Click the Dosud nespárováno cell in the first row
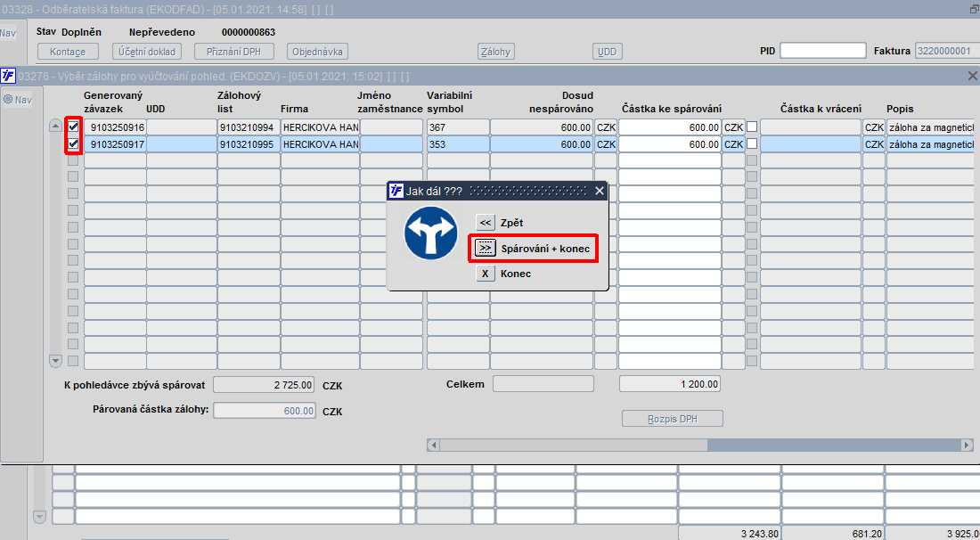Image resolution: width=980 pixels, height=540 pixels. point(542,127)
